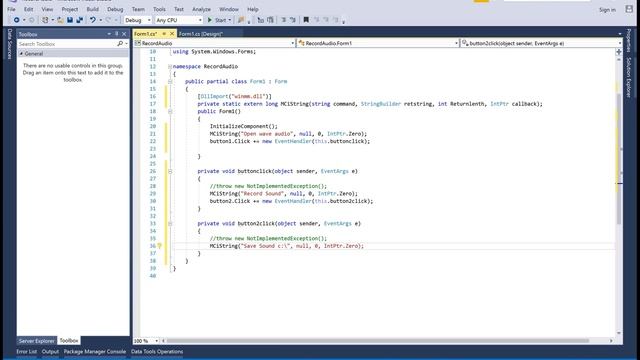Click the Redo toolbar icon

pyautogui.click(x=108, y=20)
